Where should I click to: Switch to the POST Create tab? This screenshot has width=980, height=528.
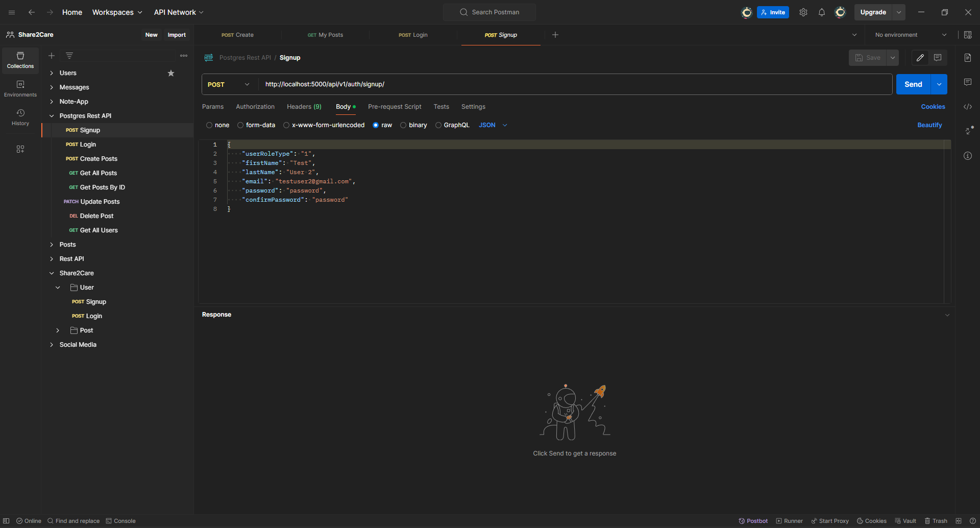237,35
